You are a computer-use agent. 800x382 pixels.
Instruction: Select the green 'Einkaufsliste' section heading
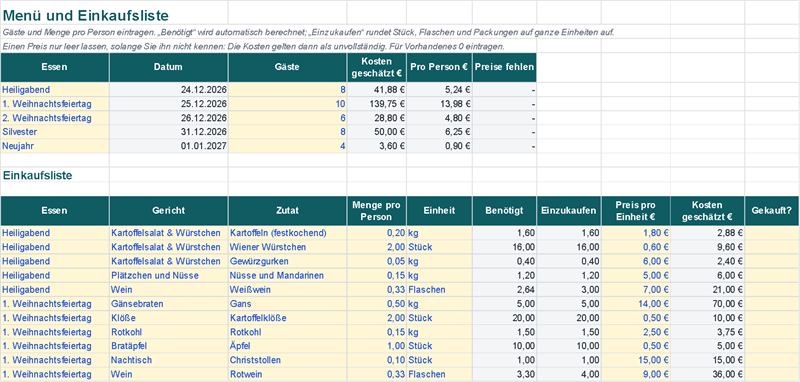(37, 175)
